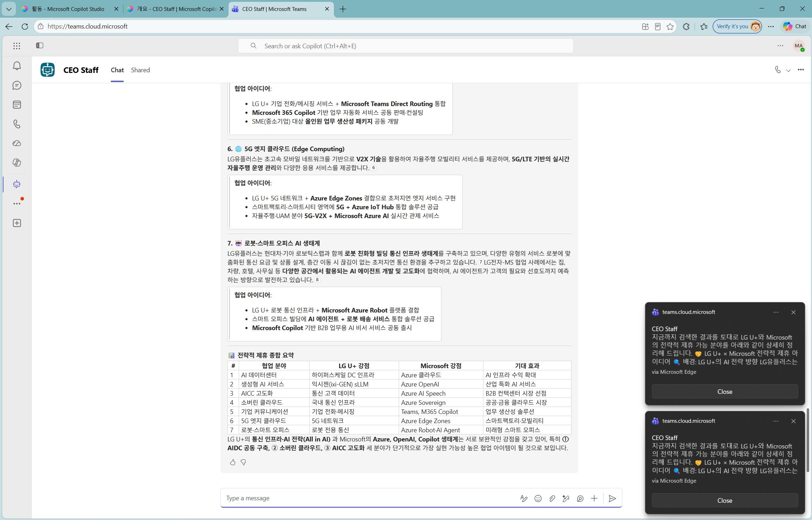Viewport: 812px width, 520px height.
Task: Open the favorites list icon
Action: point(704,26)
